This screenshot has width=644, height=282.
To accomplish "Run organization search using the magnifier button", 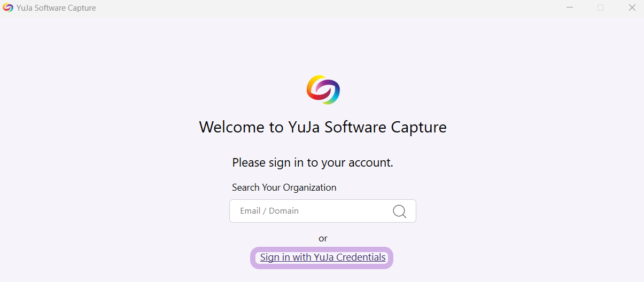I will pos(399,211).
